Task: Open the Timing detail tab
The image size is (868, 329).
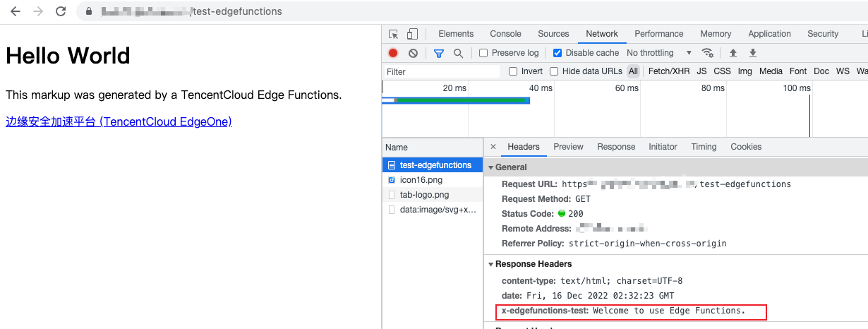Action: (704, 147)
